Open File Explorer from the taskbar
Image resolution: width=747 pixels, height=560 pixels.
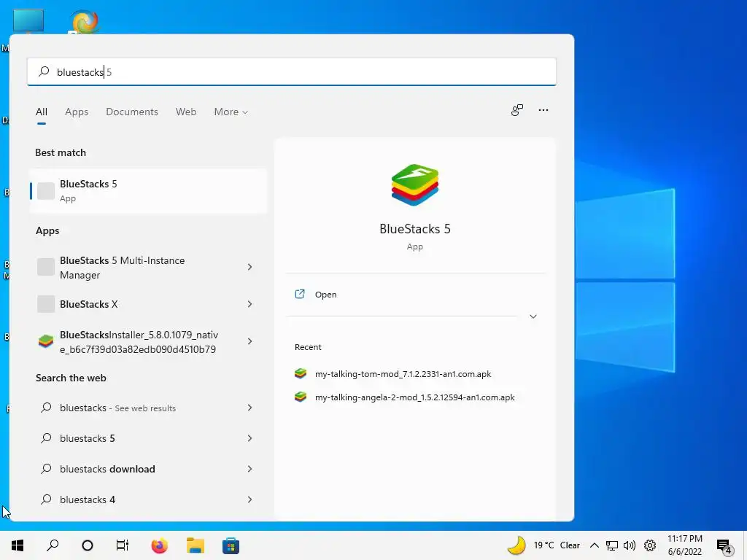point(196,545)
